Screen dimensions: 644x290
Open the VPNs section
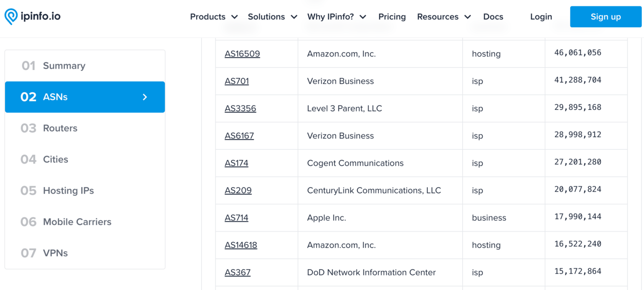[55, 253]
